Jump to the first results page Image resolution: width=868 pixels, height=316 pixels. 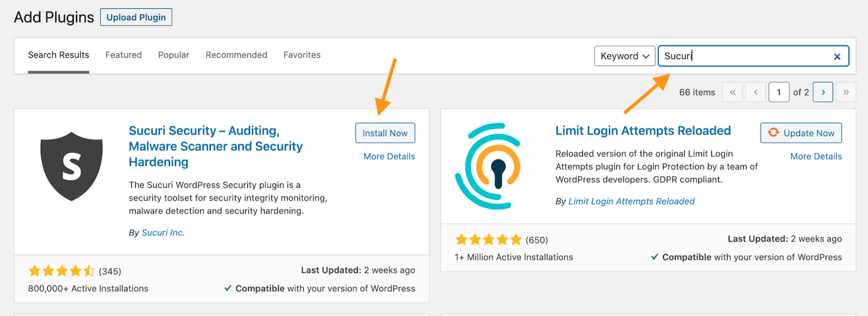pos(733,92)
